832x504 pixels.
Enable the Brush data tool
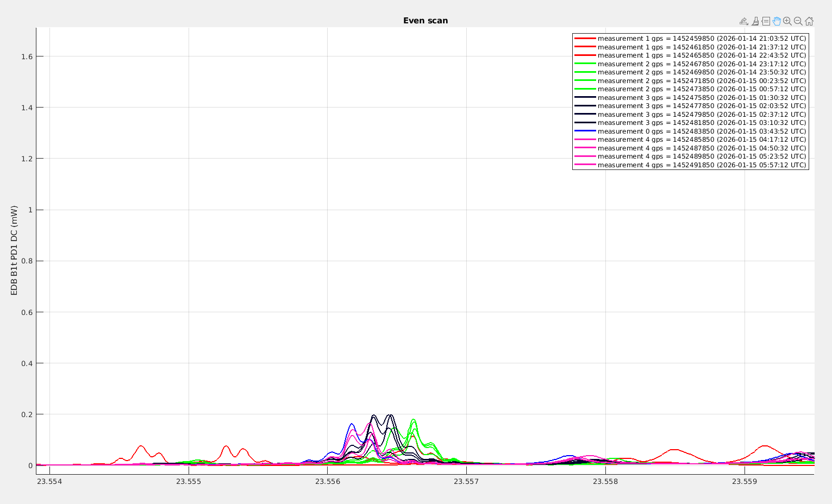[755, 21]
